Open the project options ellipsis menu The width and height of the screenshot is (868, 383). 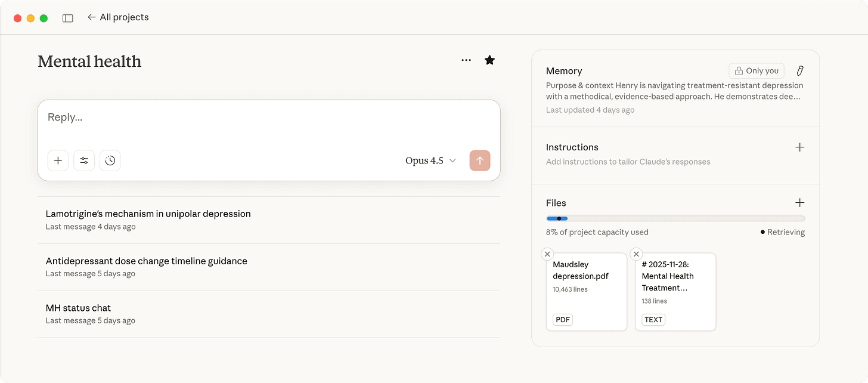[x=466, y=60]
